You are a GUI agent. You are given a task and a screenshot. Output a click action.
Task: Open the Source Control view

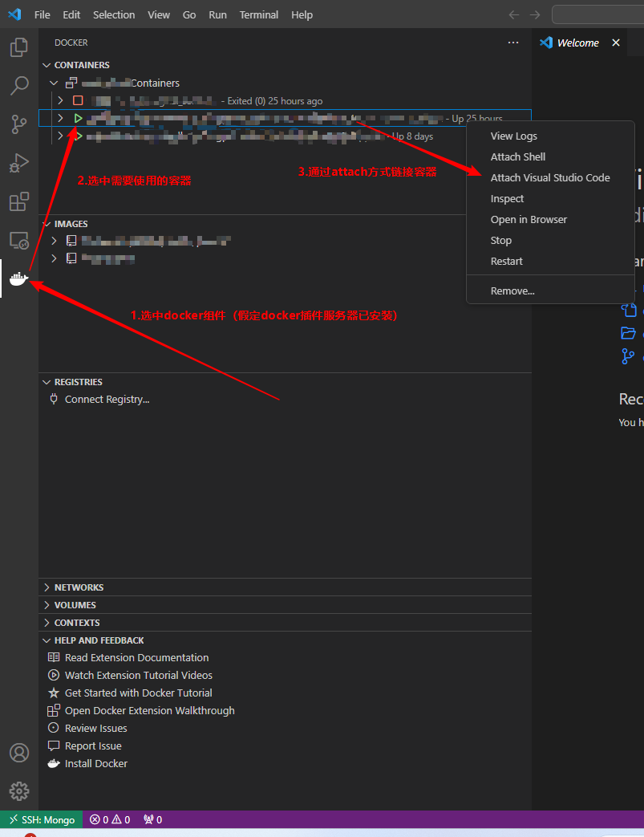19,124
